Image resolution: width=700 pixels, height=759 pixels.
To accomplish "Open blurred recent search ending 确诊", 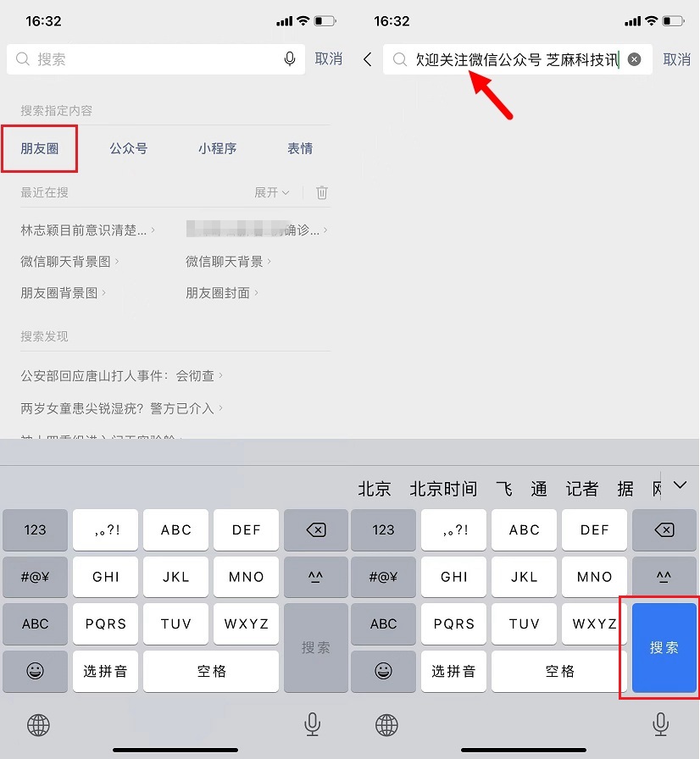I will pyautogui.click(x=257, y=230).
